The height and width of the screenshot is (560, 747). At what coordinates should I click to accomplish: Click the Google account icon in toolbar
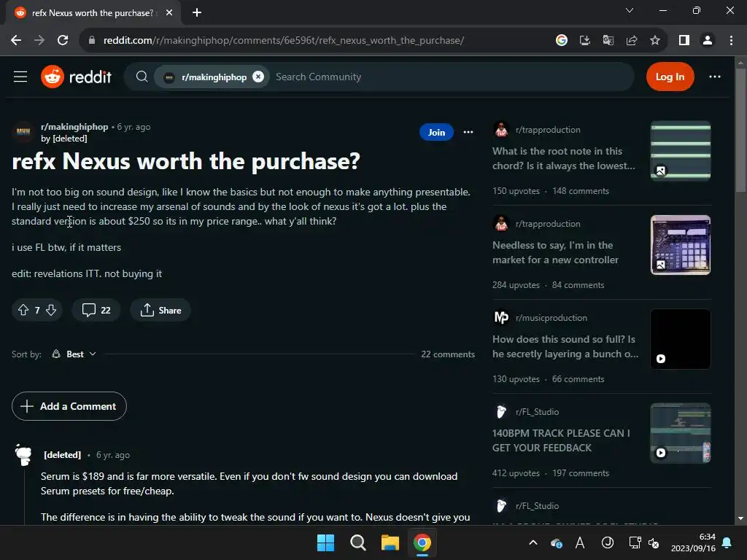(x=561, y=41)
